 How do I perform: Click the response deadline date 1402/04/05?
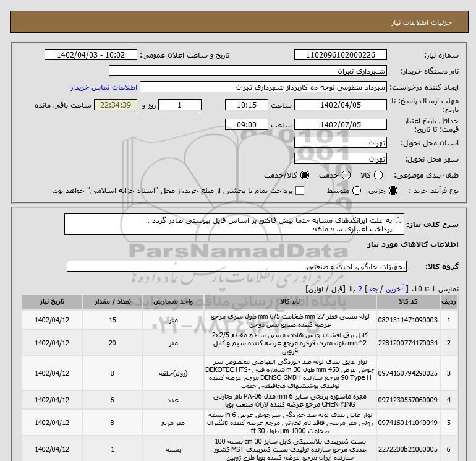(340, 105)
